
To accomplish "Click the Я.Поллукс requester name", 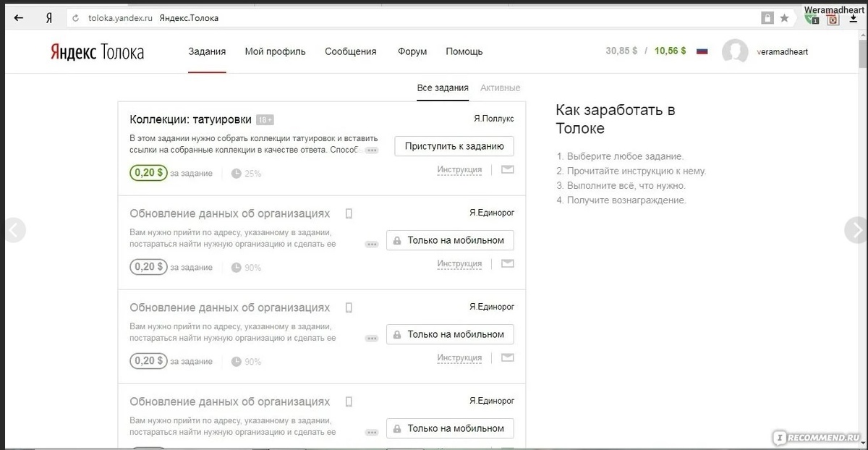I will 494,119.
